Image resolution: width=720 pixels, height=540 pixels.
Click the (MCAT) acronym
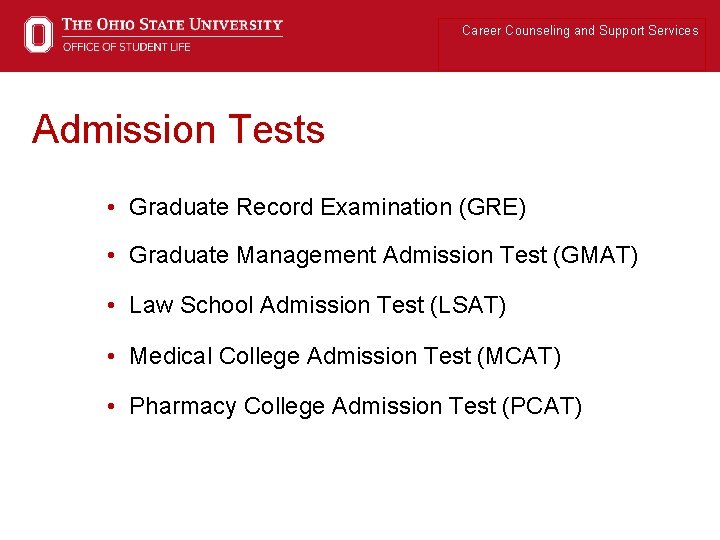coord(519,356)
